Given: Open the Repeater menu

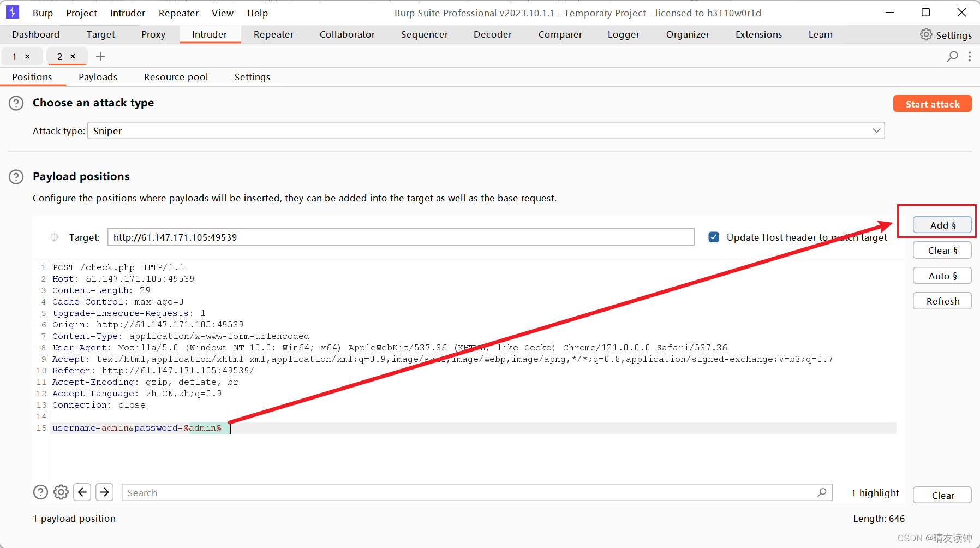Looking at the screenshot, I should tap(178, 13).
